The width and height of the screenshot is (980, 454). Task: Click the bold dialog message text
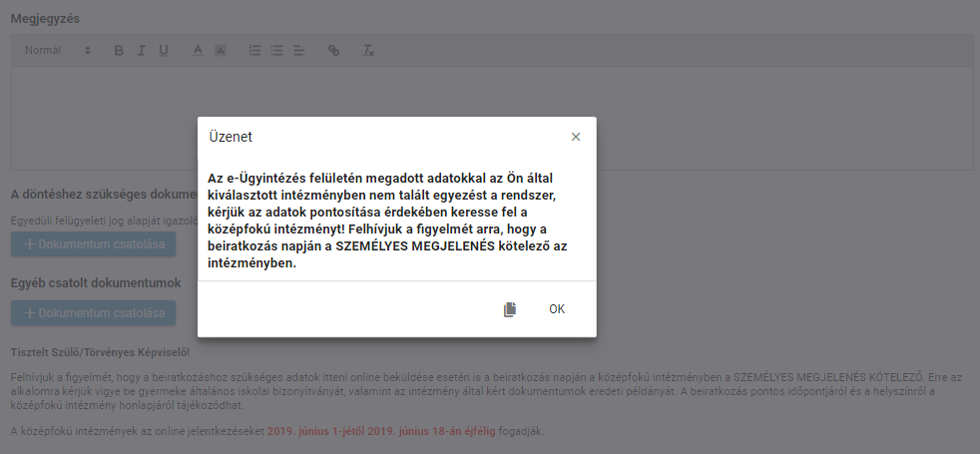[x=387, y=222]
